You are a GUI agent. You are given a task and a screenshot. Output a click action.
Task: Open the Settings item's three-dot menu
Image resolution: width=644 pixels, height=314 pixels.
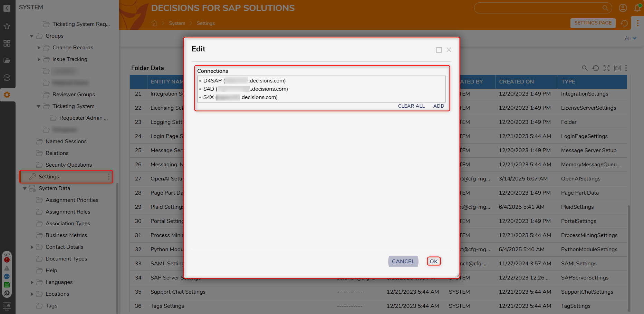click(109, 177)
